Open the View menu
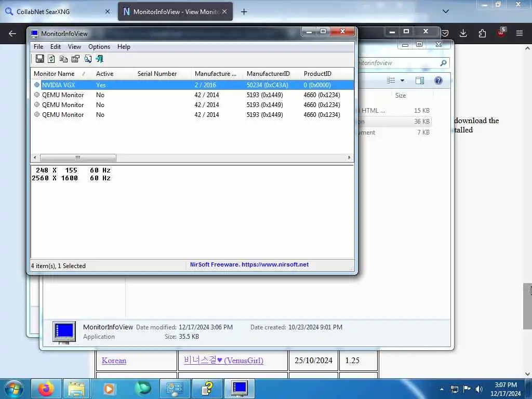The width and height of the screenshot is (532, 399). click(74, 46)
